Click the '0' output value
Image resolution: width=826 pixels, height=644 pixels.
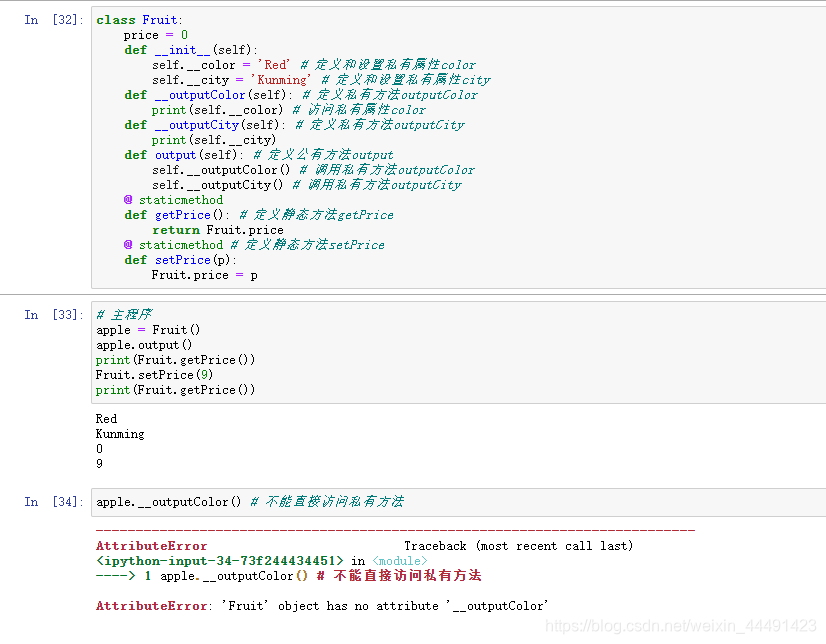(x=100, y=449)
